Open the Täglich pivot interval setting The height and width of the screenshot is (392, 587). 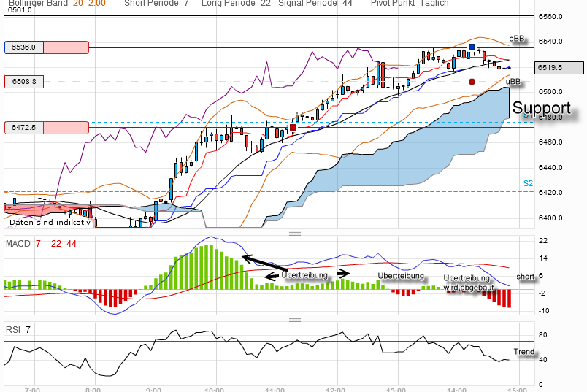434,3
